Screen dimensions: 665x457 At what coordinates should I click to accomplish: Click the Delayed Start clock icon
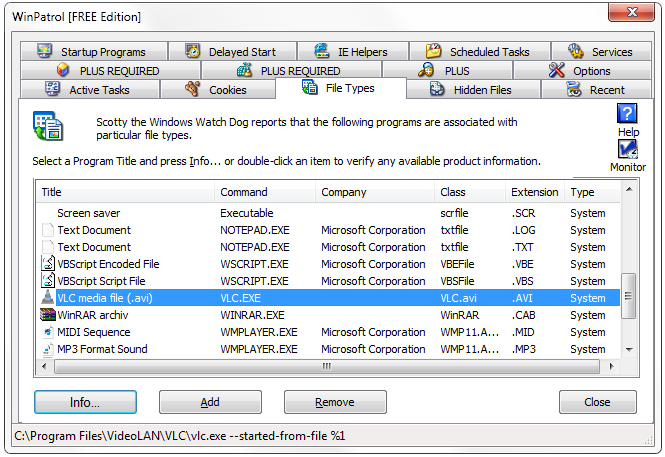coord(193,51)
